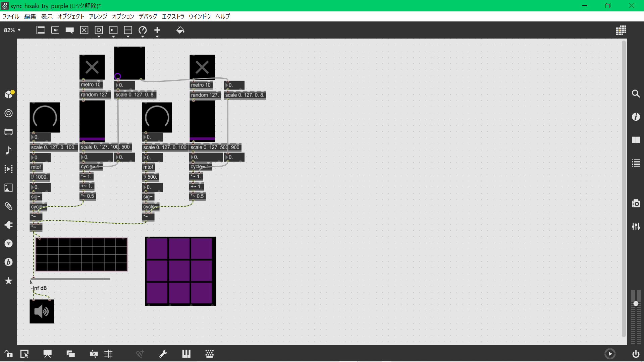
Task: Open the デバッグ menu
Action: (148, 16)
